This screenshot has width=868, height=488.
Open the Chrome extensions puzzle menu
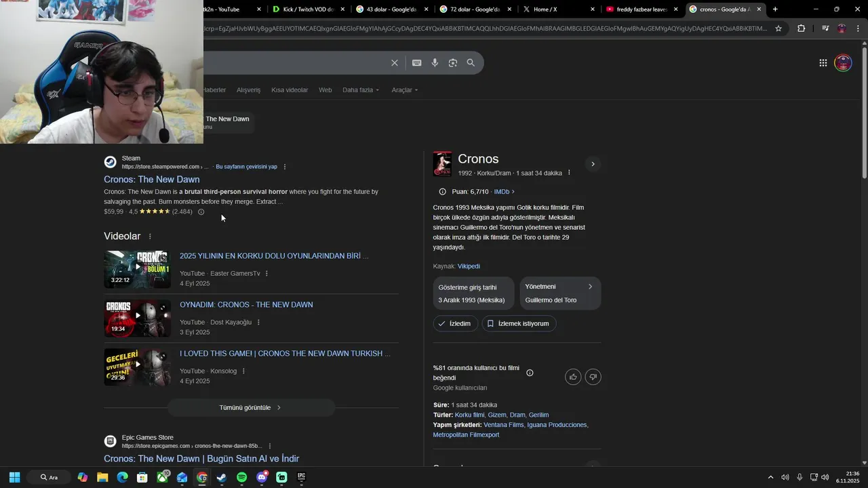(801, 28)
